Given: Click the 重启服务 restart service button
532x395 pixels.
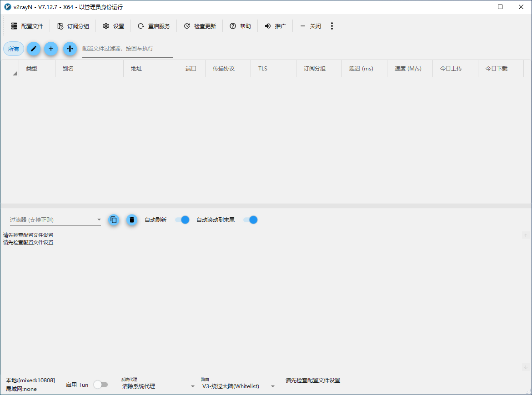Looking at the screenshot, I should coord(154,26).
